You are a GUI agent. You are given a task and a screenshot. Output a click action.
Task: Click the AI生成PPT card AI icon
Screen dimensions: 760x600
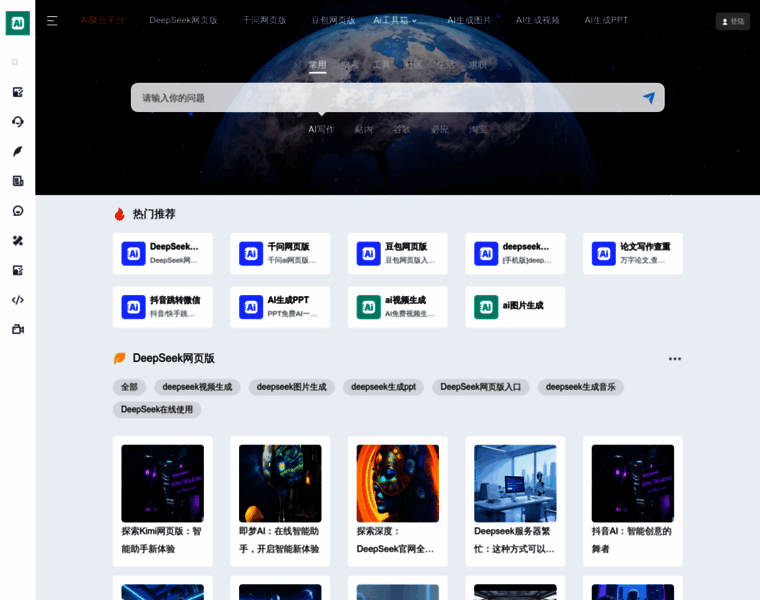coord(251,307)
